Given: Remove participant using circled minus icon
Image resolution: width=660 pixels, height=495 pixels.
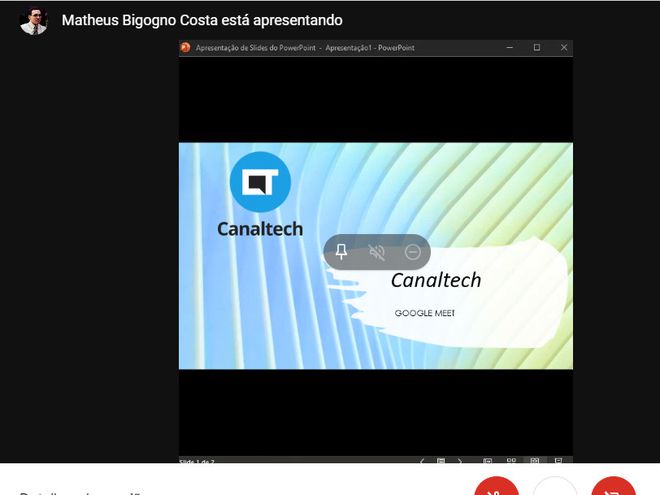Looking at the screenshot, I should [x=412, y=252].
